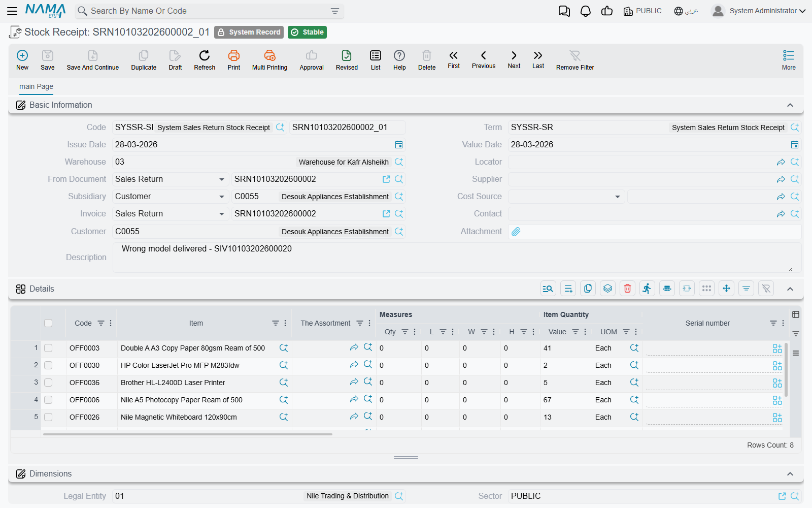The image size is (812, 508).
Task: Click the Details horizontal scrollbar
Action: pyautogui.click(x=188, y=434)
